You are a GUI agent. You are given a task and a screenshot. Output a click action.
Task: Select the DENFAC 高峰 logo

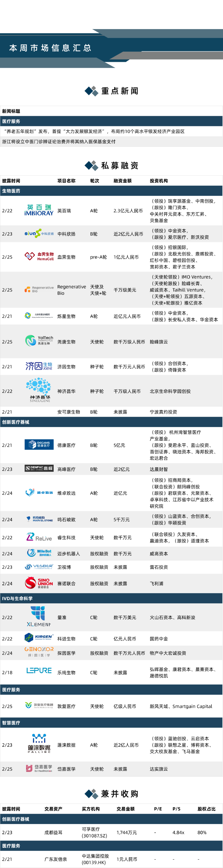39,468
